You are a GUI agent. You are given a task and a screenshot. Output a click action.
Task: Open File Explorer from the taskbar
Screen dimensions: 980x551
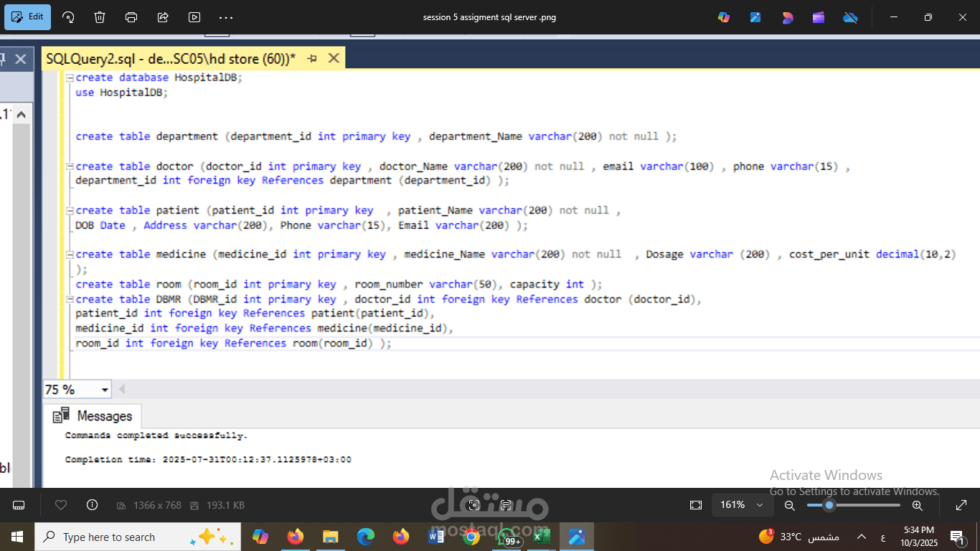click(330, 537)
